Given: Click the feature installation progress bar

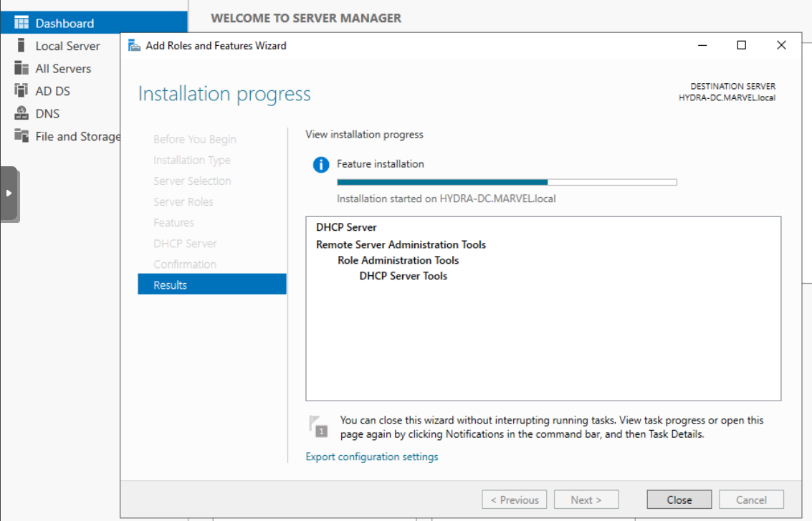Looking at the screenshot, I should pyautogui.click(x=507, y=183).
